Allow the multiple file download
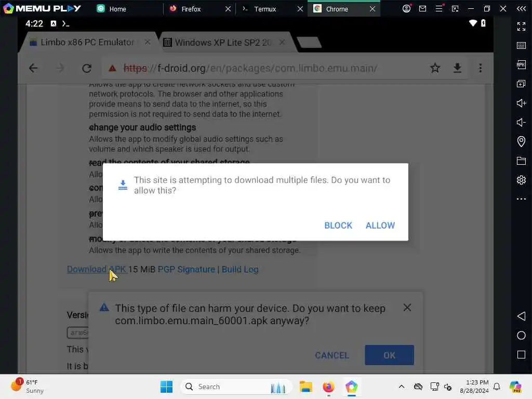This screenshot has height=399, width=532. [x=380, y=225]
